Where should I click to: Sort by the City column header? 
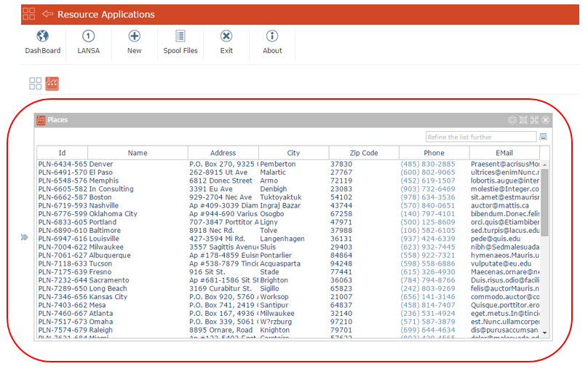pos(293,153)
